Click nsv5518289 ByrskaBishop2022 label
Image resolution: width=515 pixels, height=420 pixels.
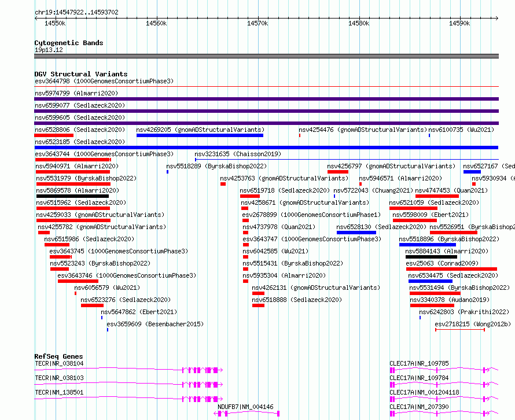[x=216, y=166]
